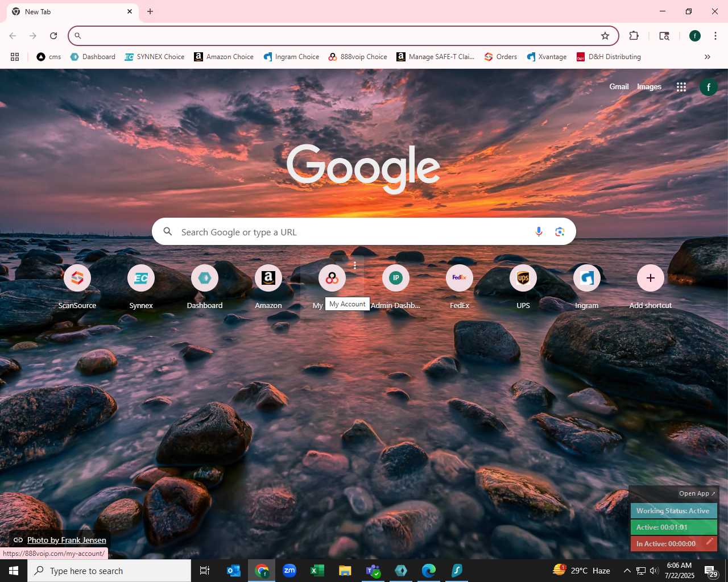Open the notification center with 29 badge
Image resolution: width=728 pixels, height=582 pixels.
coord(710,571)
